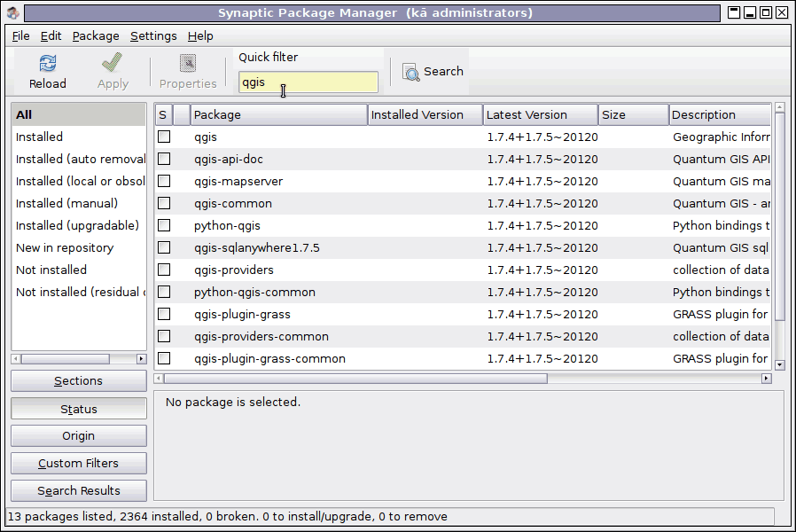The width and height of the screenshot is (796, 532).
Task: Click package list vertical scrollbar up arrow
Action: pos(780,107)
